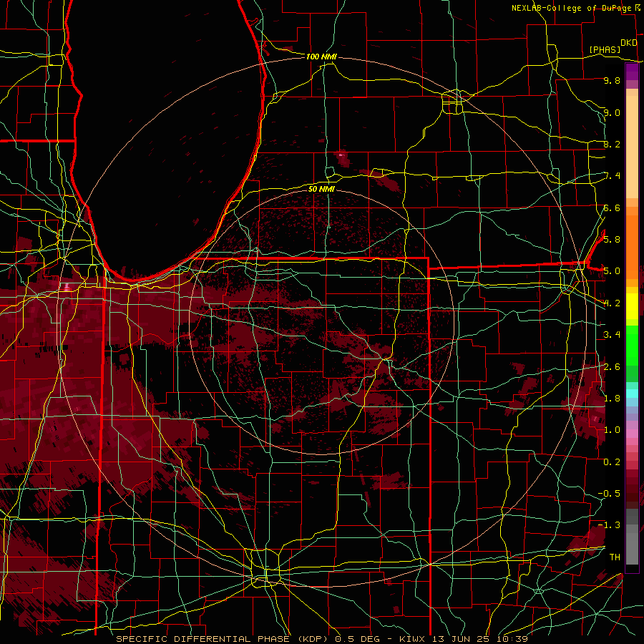644x644 pixels.
Task: Click the -0.5 scale value
Action: click(609, 493)
